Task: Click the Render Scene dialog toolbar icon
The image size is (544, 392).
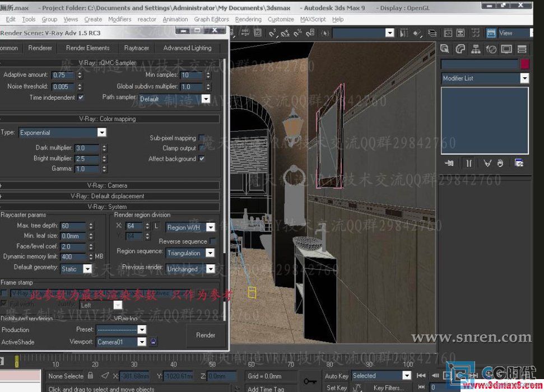Action: [x=491, y=33]
